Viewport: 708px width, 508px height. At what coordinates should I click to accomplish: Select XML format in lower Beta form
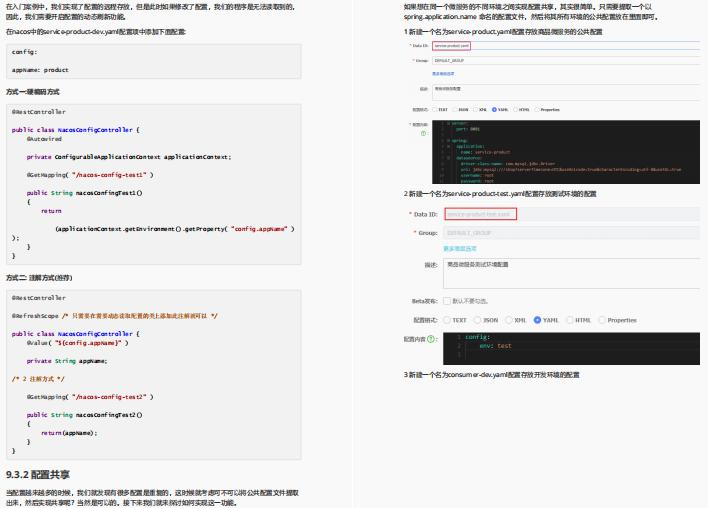[508, 320]
